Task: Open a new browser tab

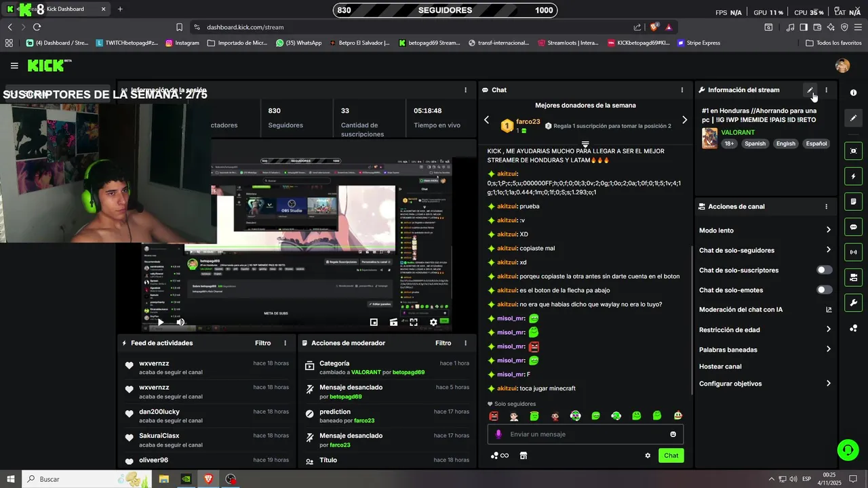Action: [120, 9]
